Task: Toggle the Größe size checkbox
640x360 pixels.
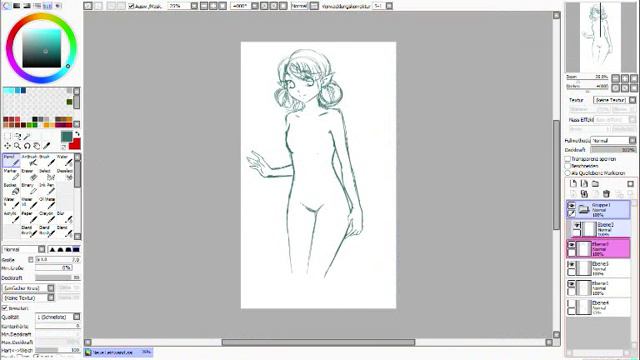Action: pos(31,260)
